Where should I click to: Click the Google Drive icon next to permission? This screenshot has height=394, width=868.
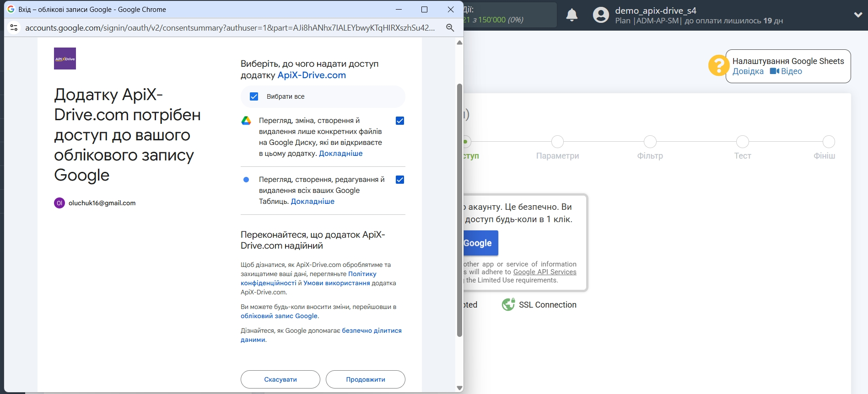coord(246,121)
